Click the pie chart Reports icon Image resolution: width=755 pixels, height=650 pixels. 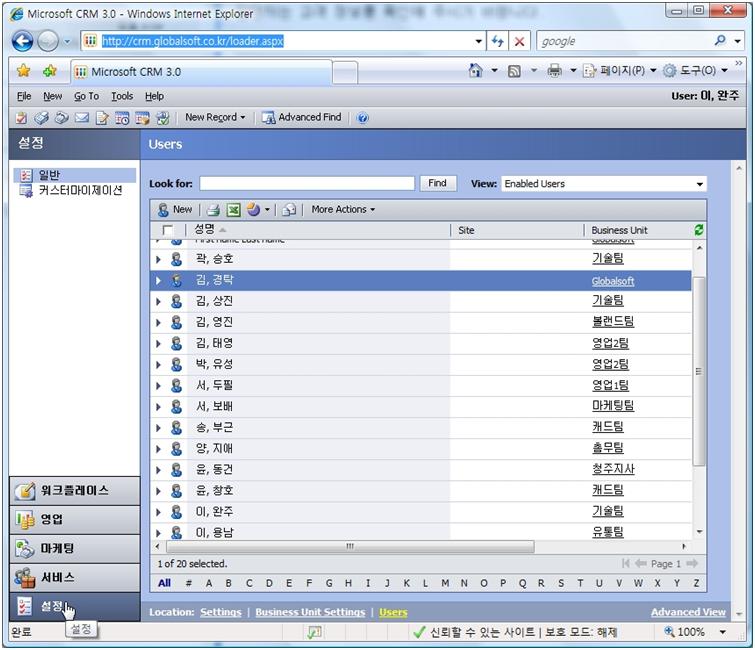coord(253,209)
